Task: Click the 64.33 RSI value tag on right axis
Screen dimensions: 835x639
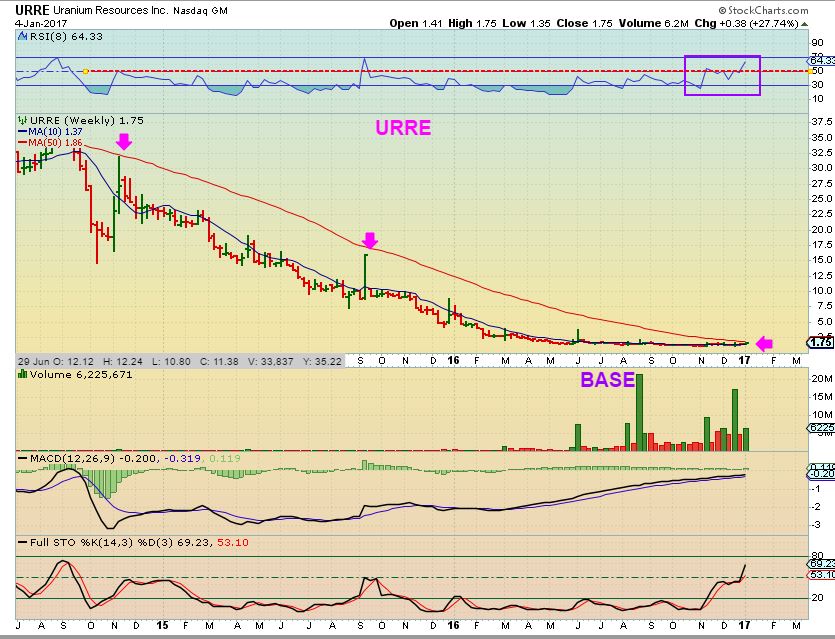Action: click(823, 61)
